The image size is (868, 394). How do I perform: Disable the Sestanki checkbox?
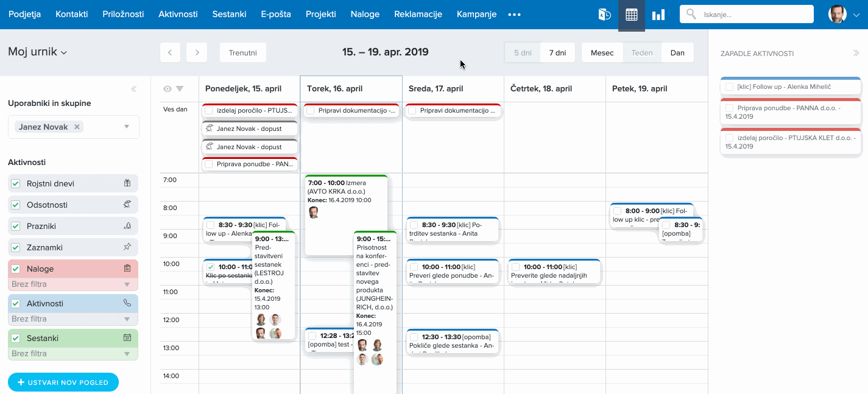click(x=16, y=338)
